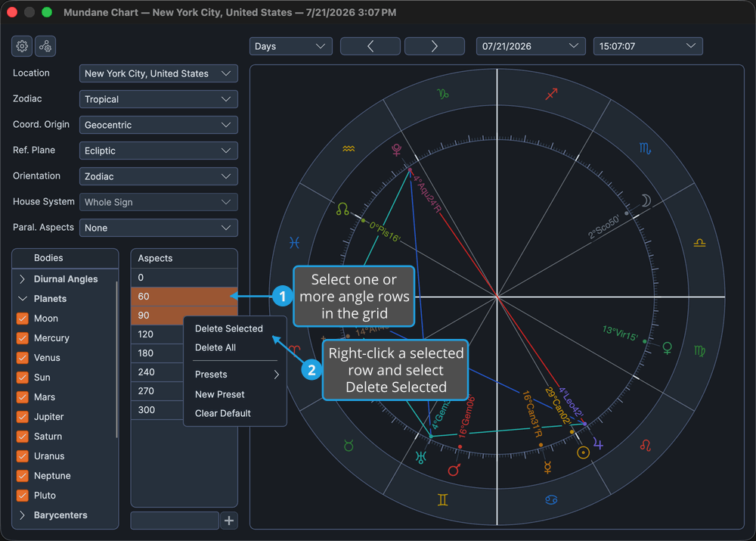Viewport: 756px width, 541px height.
Task: Collapse the Planets tree group
Action: [x=22, y=299]
